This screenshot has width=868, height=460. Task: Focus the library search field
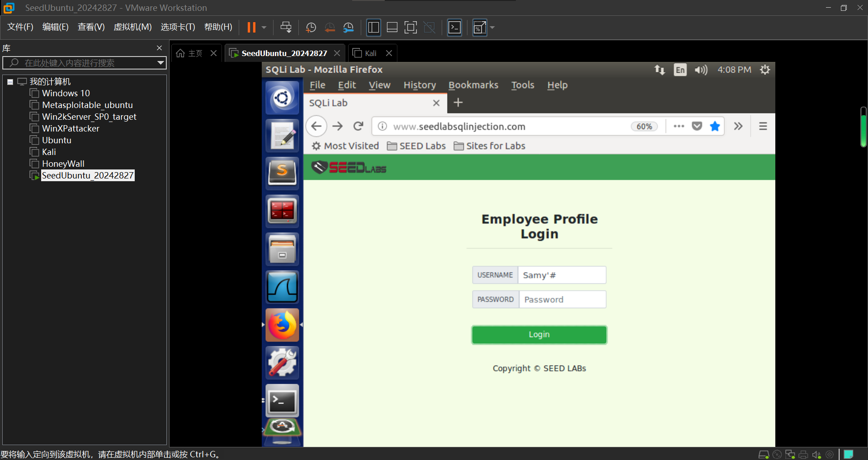[x=84, y=63]
